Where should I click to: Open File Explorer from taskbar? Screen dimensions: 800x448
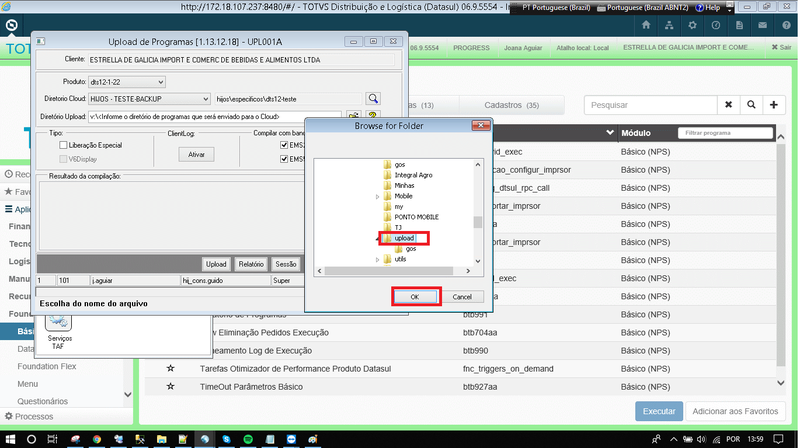(162, 439)
